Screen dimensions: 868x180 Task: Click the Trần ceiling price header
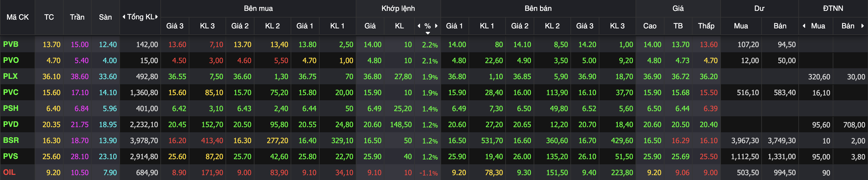click(x=77, y=17)
